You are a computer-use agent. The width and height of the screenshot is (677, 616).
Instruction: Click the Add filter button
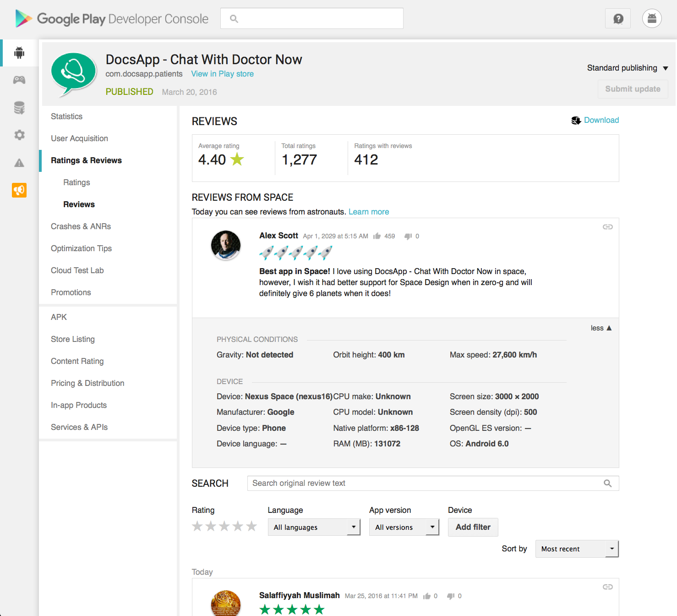(x=473, y=527)
